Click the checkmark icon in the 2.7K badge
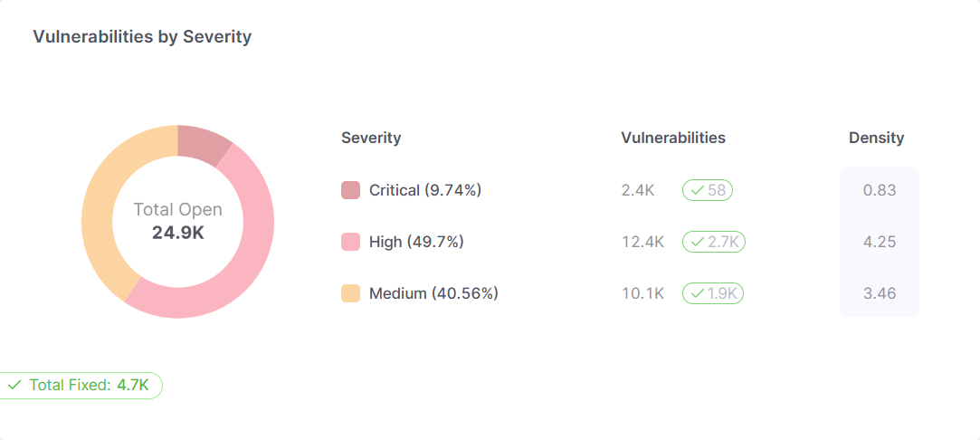 (697, 241)
